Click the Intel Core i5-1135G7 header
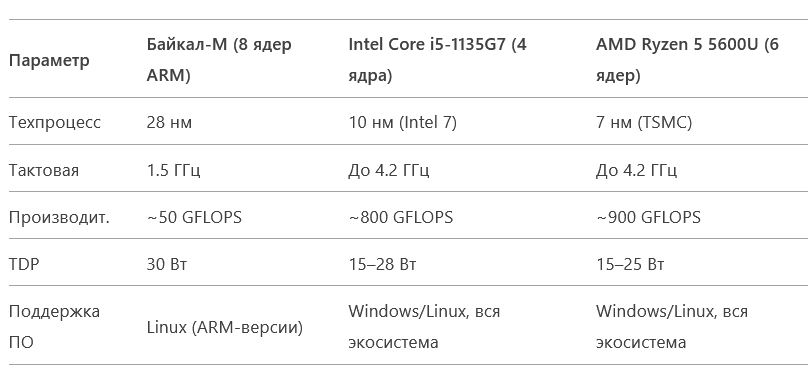 coord(437,60)
